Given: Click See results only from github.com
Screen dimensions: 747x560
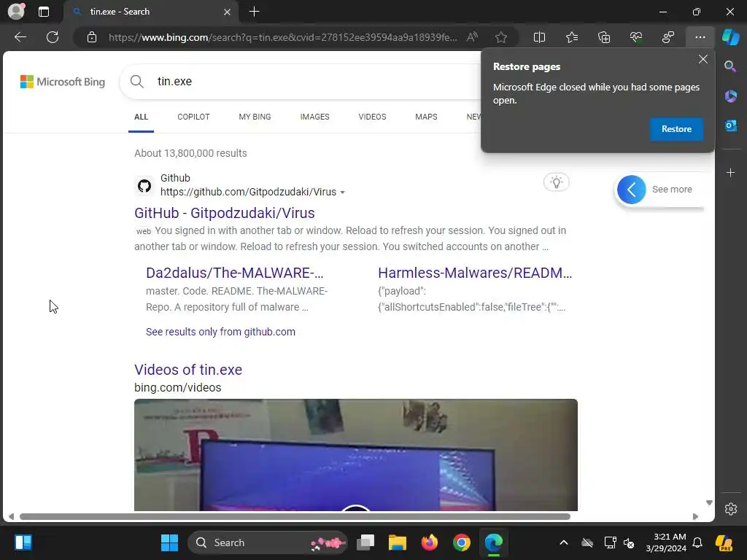Looking at the screenshot, I should point(220,332).
